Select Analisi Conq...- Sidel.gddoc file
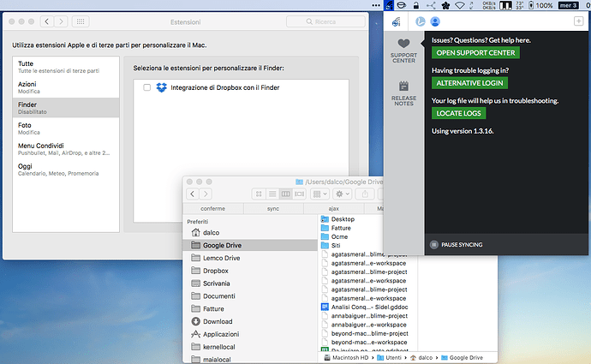The image size is (591, 364). coord(365,307)
